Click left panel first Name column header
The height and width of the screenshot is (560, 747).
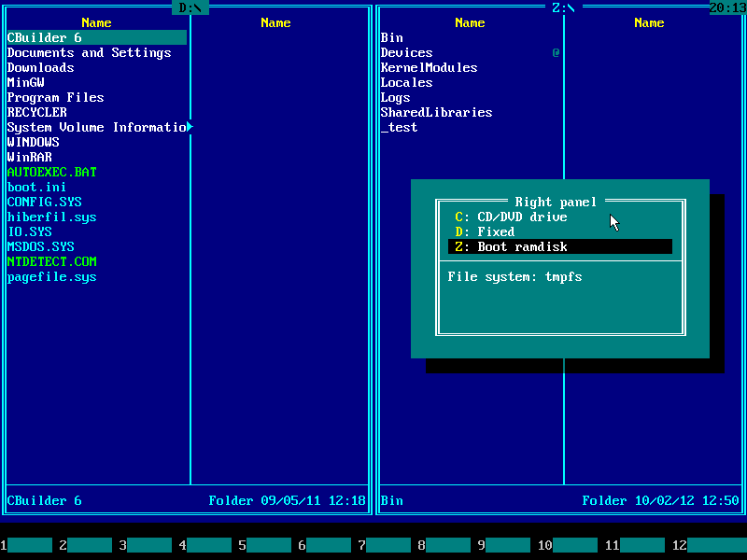(x=96, y=22)
